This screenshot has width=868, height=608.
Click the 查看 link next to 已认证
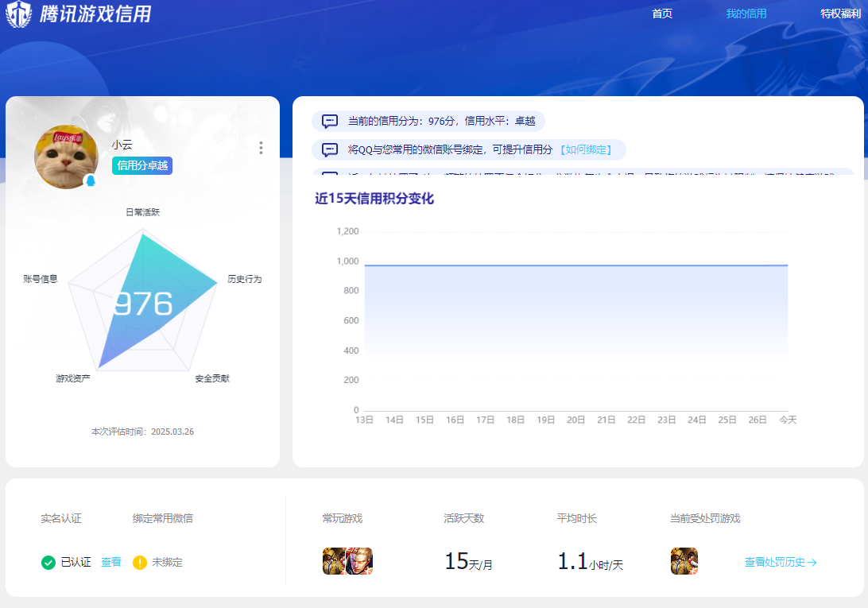coord(110,562)
